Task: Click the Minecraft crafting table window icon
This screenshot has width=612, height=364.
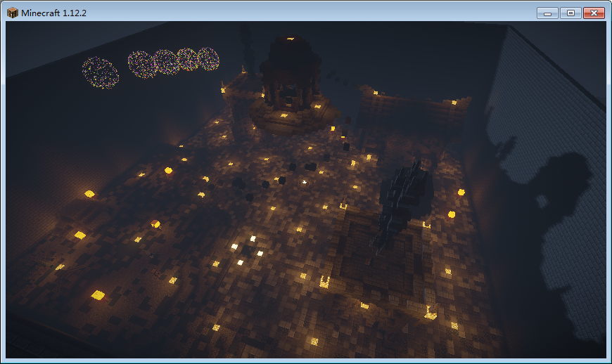Action: (x=13, y=13)
